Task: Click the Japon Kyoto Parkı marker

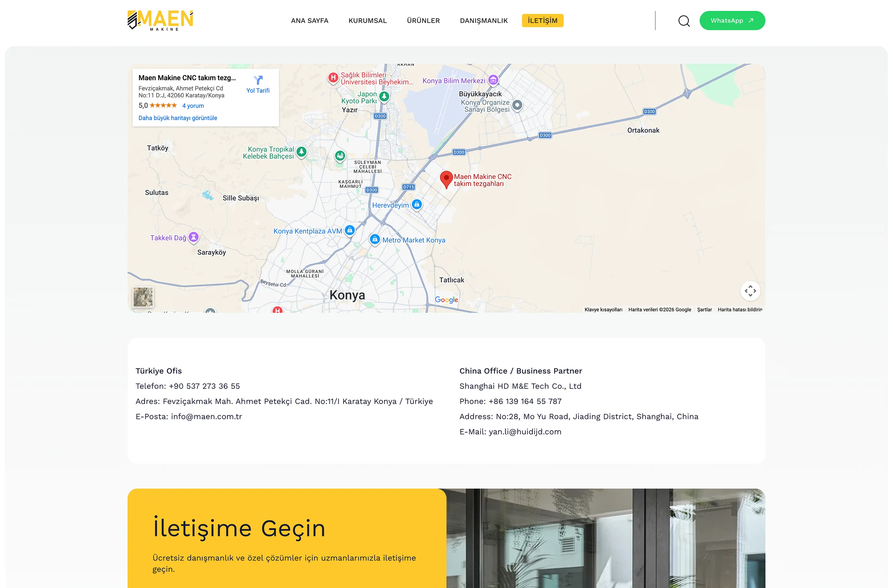Action: tap(384, 96)
